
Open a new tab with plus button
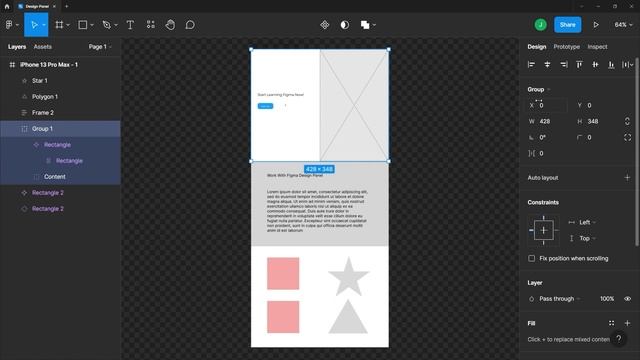[67, 7]
